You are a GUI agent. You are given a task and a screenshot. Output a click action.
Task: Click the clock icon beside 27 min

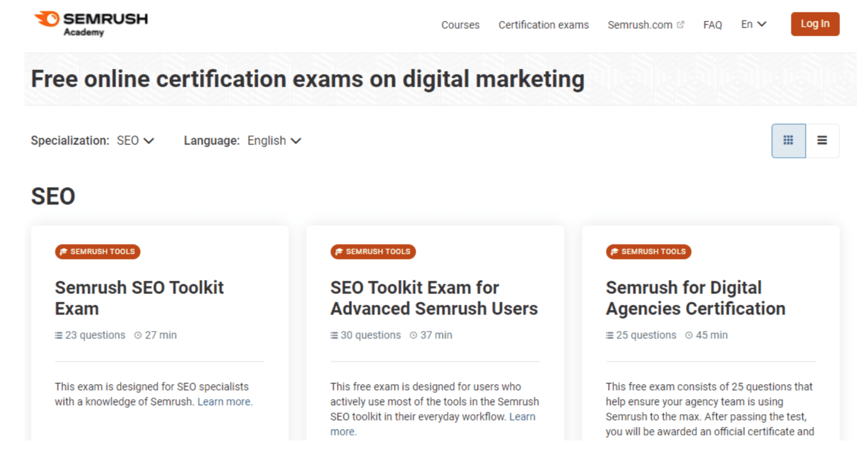tap(138, 335)
